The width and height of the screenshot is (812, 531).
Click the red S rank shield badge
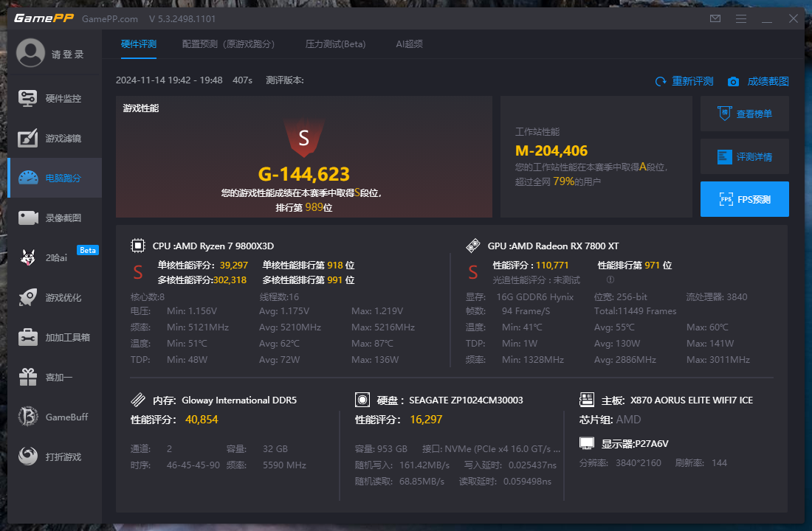coord(304,138)
